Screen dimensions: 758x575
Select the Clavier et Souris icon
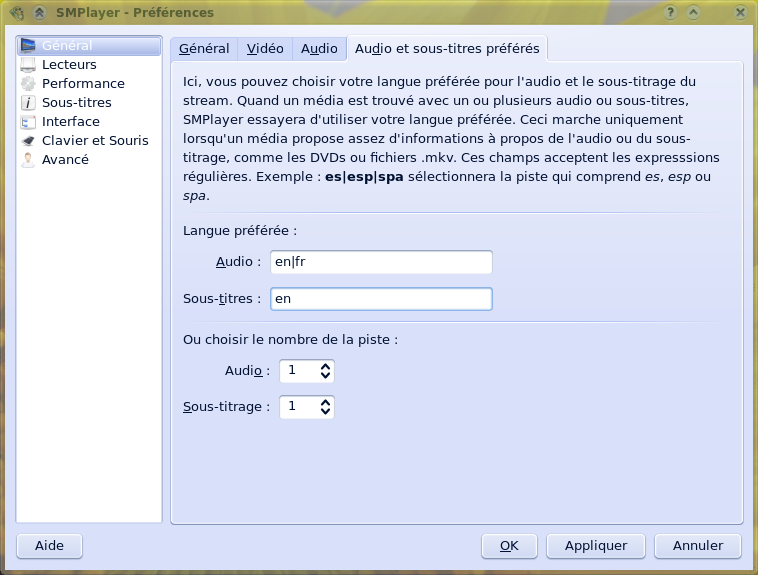click(x=29, y=141)
